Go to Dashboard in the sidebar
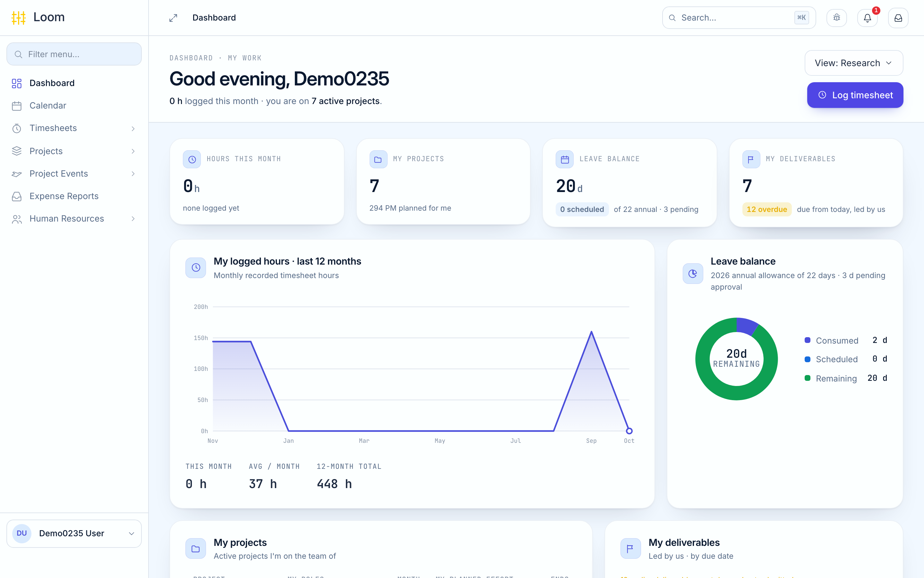This screenshot has height=578, width=924. tap(74, 83)
